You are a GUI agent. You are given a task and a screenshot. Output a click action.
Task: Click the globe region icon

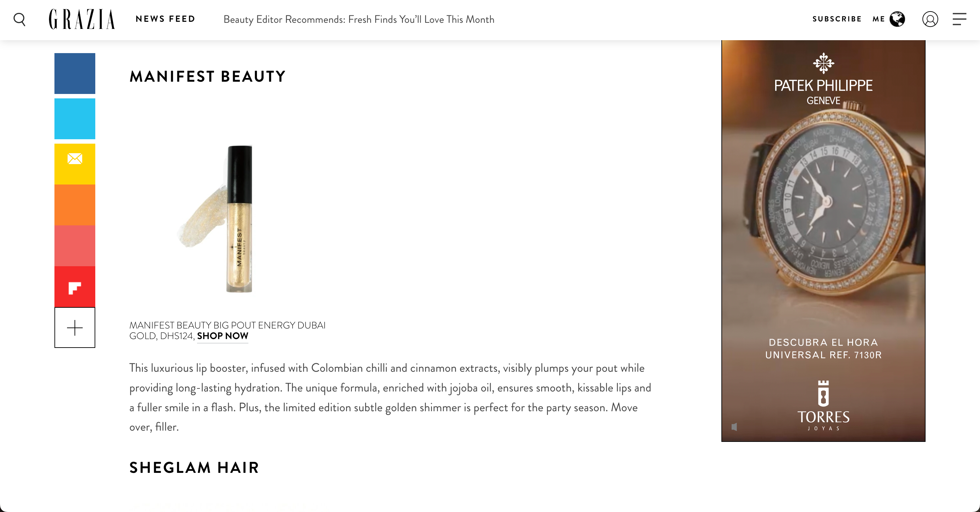click(897, 19)
